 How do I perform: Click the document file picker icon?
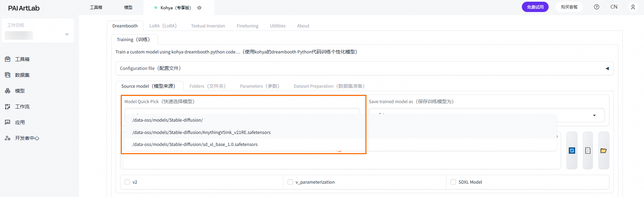(588, 151)
